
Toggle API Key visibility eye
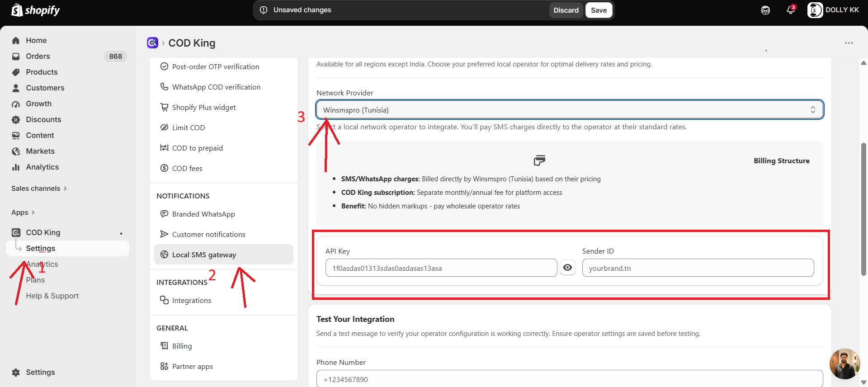point(567,268)
